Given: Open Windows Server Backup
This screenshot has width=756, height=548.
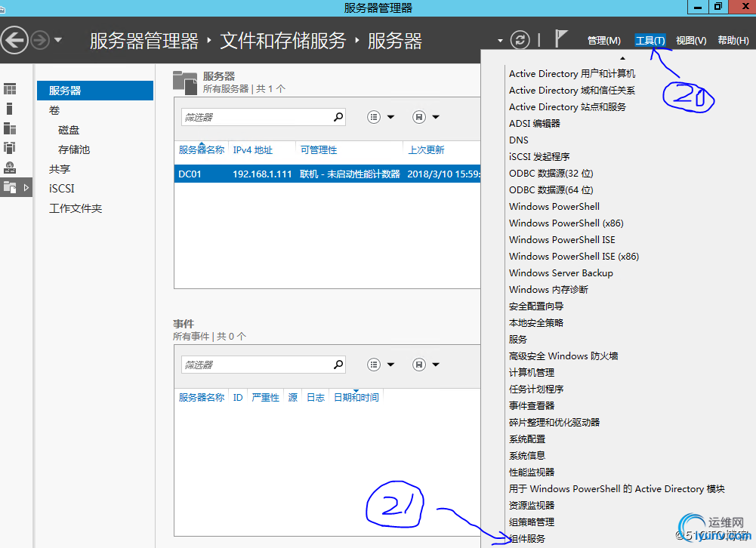Looking at the screenshot, I should (560, 272).
